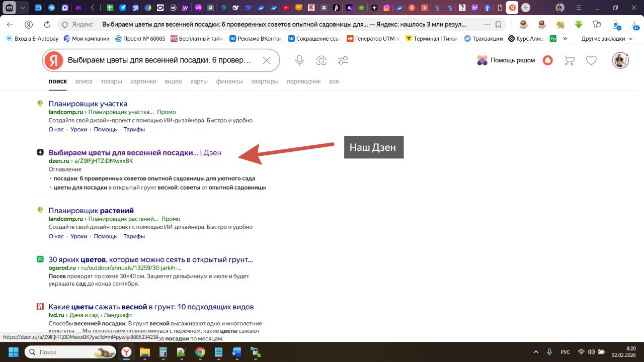Expand the Другие закладки folder
The image size is (644, 362).
(607, 39)
